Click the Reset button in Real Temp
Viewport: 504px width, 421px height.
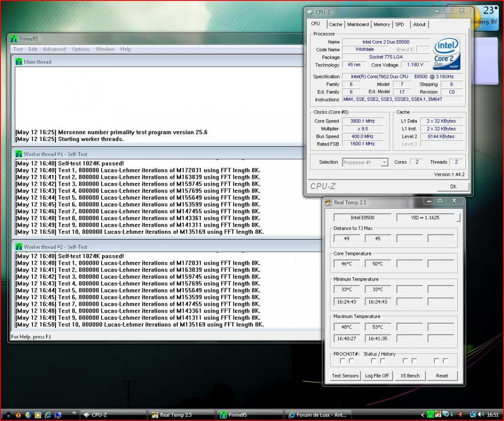[442, 376]
